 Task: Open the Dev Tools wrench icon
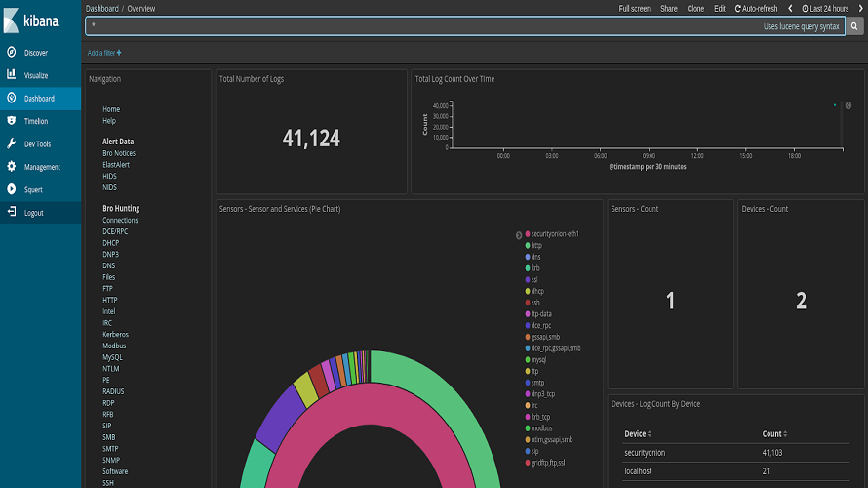pos(11,143)
